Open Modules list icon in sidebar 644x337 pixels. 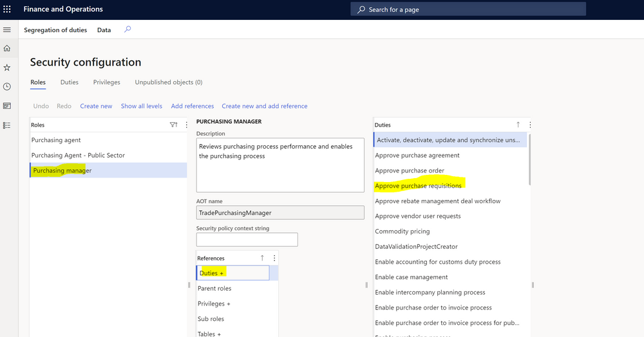click(7, 125)
